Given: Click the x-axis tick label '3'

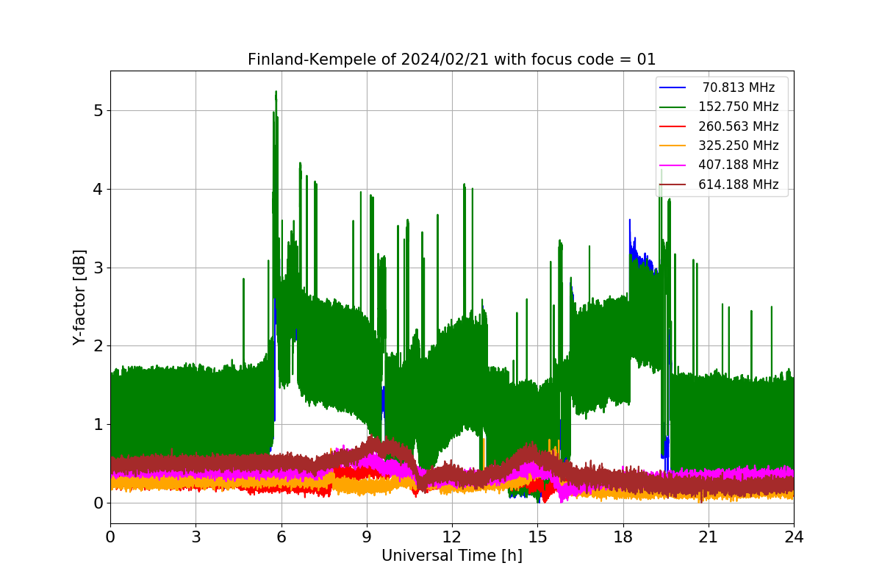Looking at the screenshot, I should point(196,537).
